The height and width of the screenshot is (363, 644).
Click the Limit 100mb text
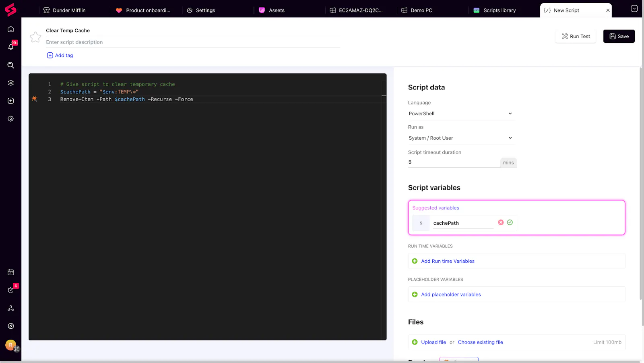607,342
